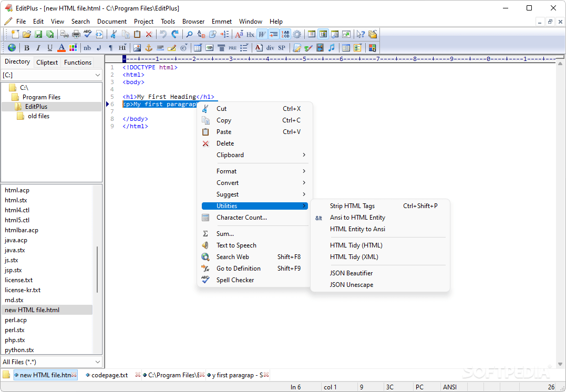
Task: Click the Insert table icon
Action: (x=198, y=48)
